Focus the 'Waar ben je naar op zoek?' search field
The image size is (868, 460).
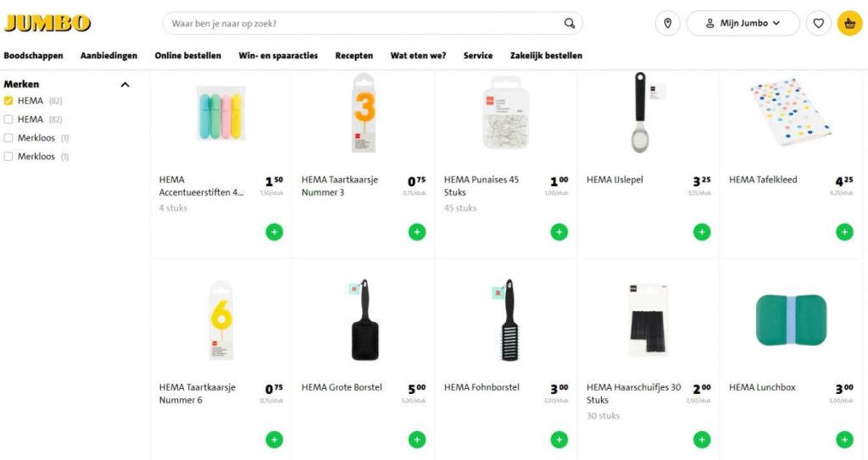click(x=365, y=23)
